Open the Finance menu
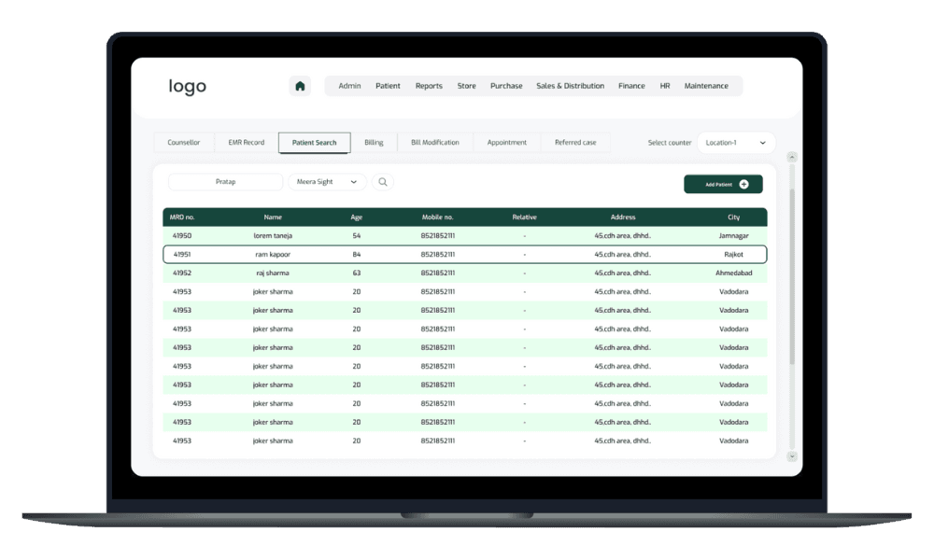 pyautogui.click(x=630, y=86)
